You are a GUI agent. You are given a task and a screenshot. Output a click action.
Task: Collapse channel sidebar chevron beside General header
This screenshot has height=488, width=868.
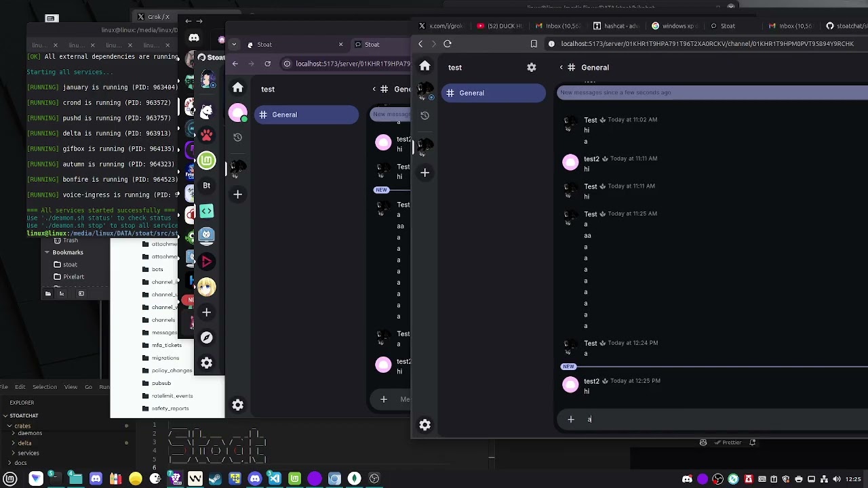click(x=561, y=67)
